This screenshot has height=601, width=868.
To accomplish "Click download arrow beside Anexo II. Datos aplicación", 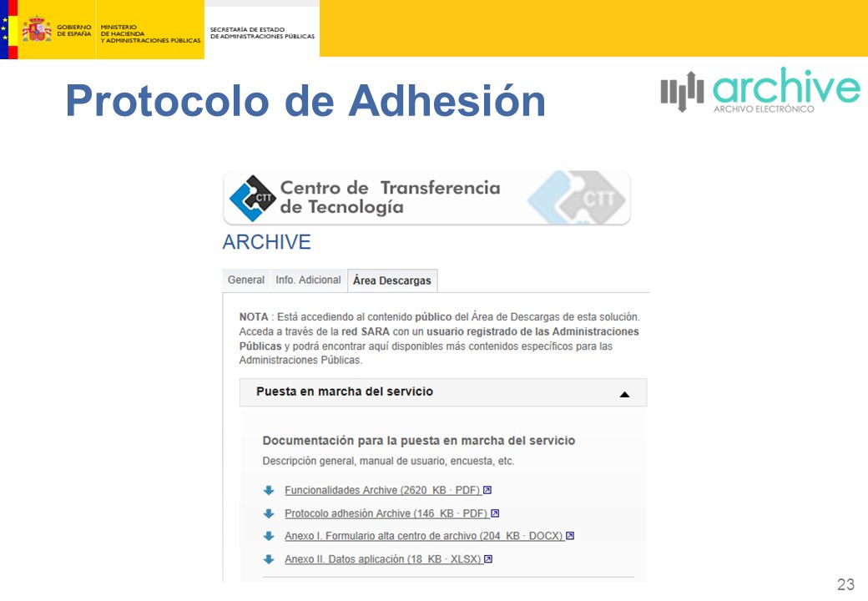I will point(269,559).
